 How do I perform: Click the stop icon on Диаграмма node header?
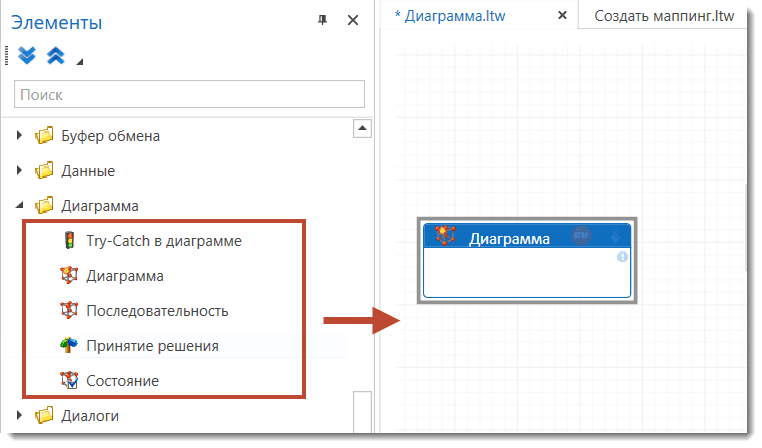[x=581, y=237]
